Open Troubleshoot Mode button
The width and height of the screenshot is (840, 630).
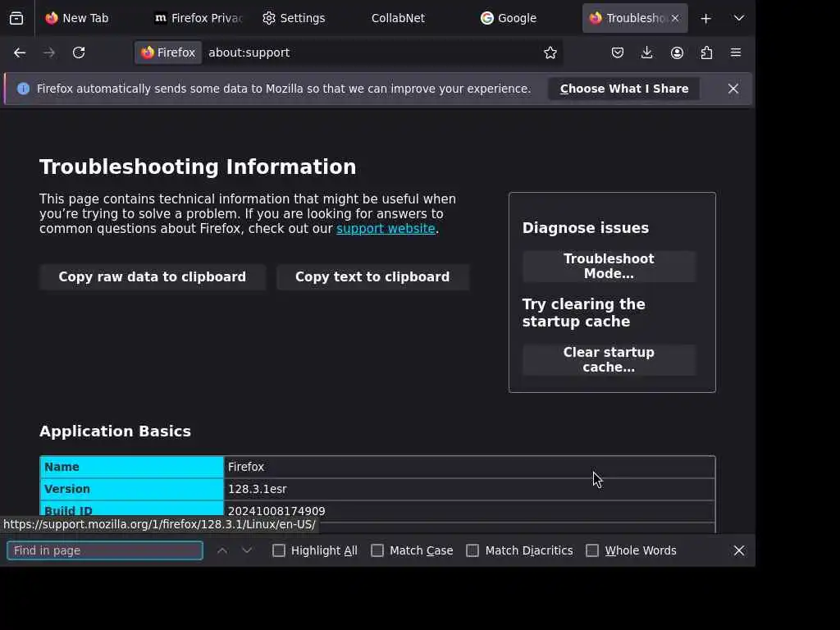[x=609, y=267]
